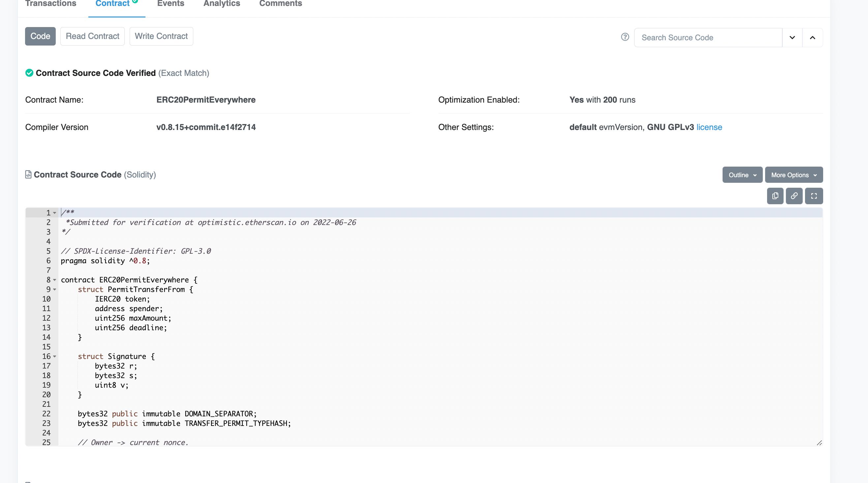Image resolution: width=868 pixels, height=483 pixels.
Task: Open the Comments tab
Action: 280,3
